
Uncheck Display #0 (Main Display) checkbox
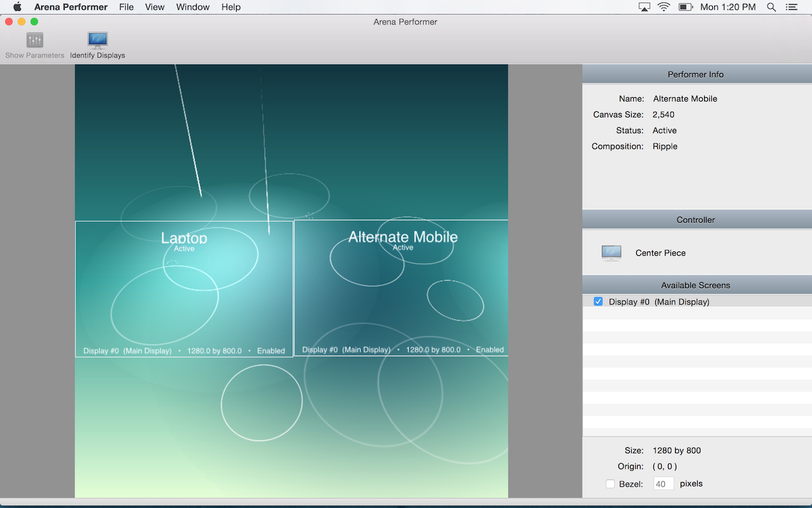[598, 302]
